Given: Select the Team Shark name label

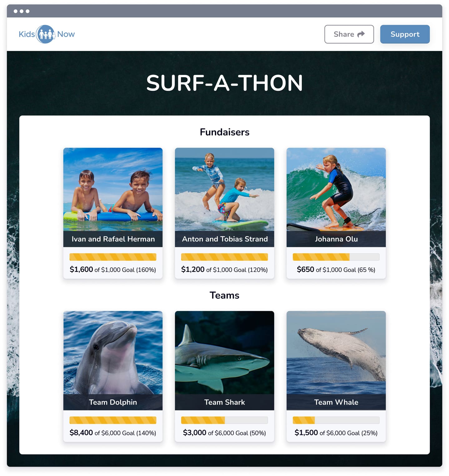Looking at the screenshot, I should pos(224,402).
